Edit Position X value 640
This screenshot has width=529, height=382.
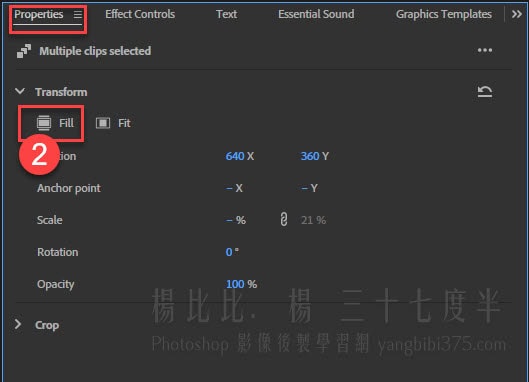(x=235, y=156)
